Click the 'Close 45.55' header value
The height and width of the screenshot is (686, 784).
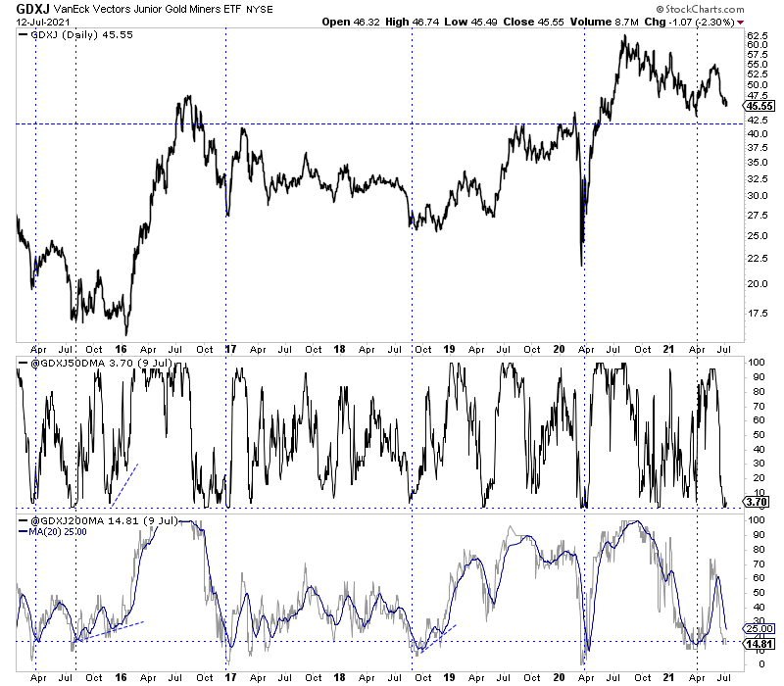click(x=533, y=22)
